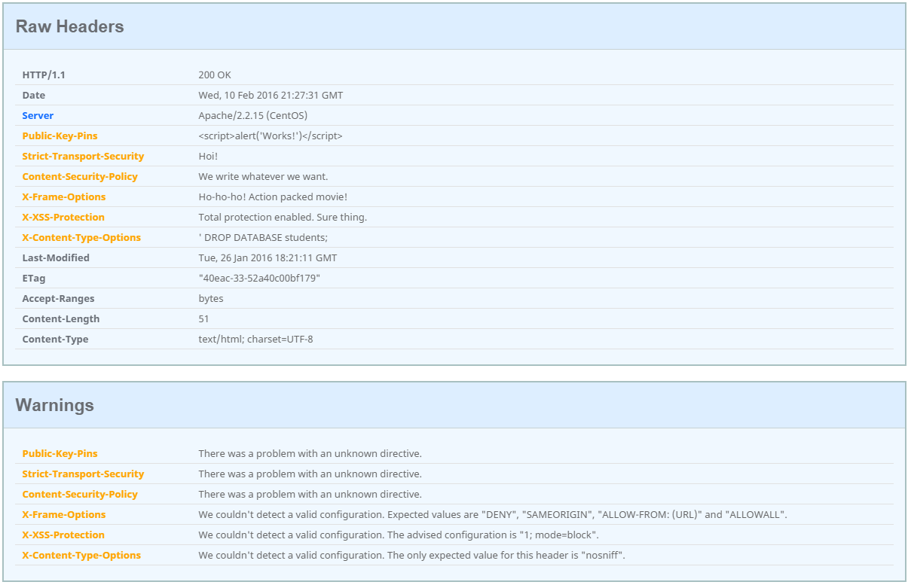The width and height of the screenshot is (911, 588).
Task: Click Strict-Transport-Security in the Warnings section
Action: [83, 474]
